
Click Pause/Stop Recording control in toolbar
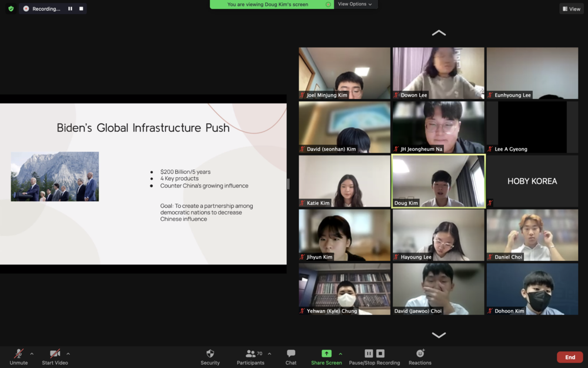pyautogui.click(x=374, y=357)
